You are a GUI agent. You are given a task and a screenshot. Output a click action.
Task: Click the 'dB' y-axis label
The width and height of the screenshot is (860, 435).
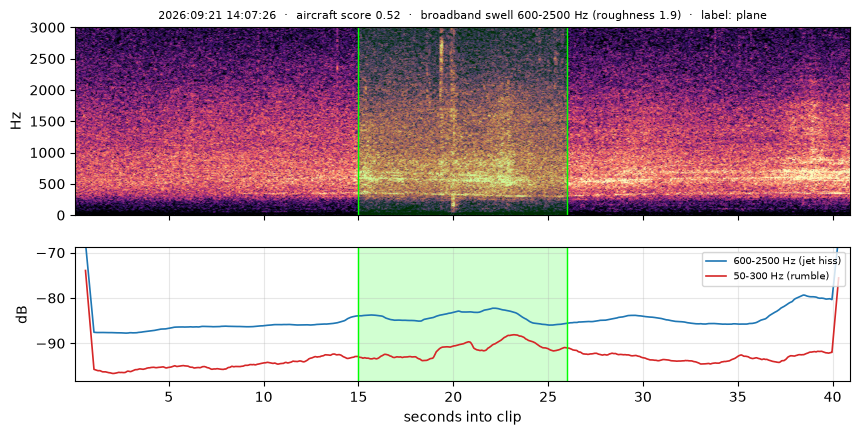click(22, 314)
